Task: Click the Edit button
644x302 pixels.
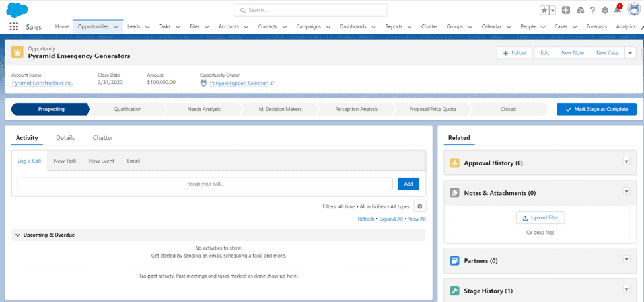Action: point(545,53)
